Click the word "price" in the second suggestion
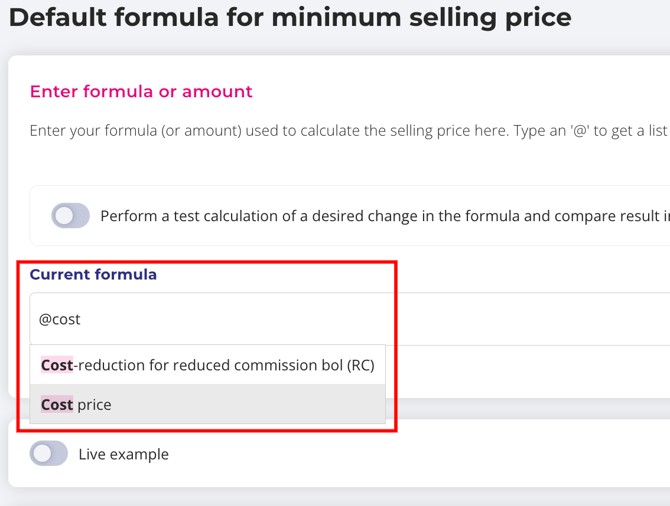 [94, 405]
